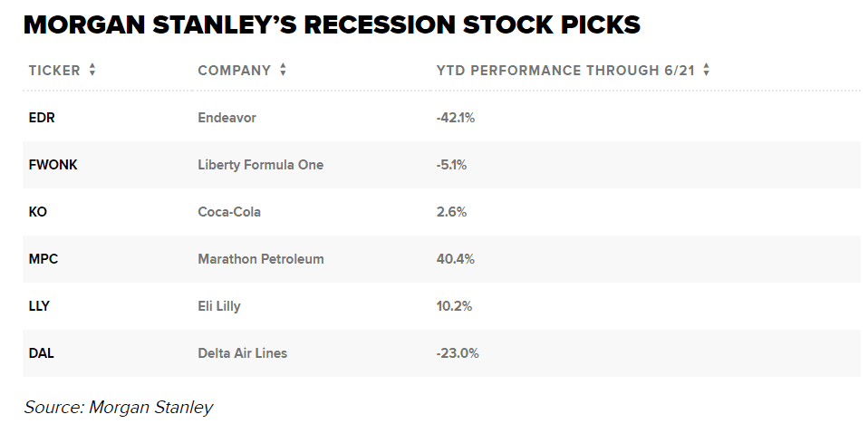Select the KO ticker cell

click(38, 212)
